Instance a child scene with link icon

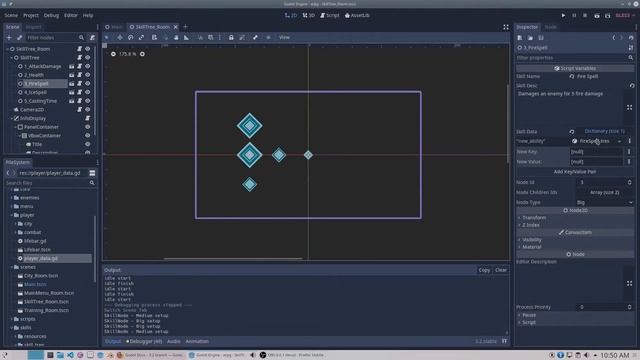click(x=20, y=38)
